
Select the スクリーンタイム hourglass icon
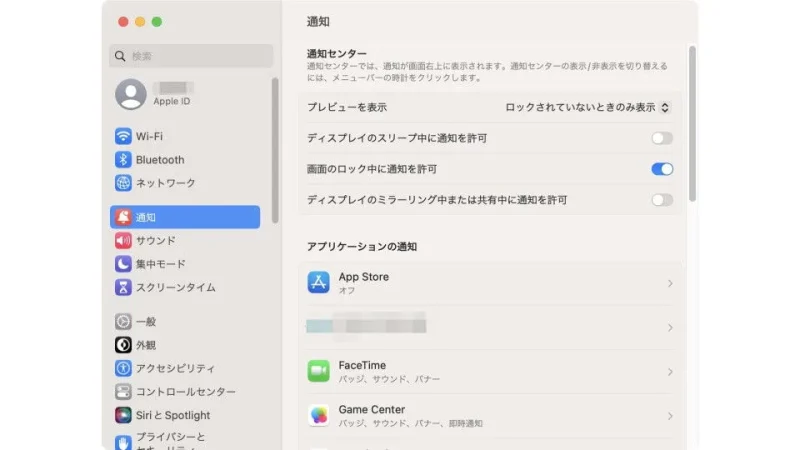pyautogui.click(x=123, y=287)
